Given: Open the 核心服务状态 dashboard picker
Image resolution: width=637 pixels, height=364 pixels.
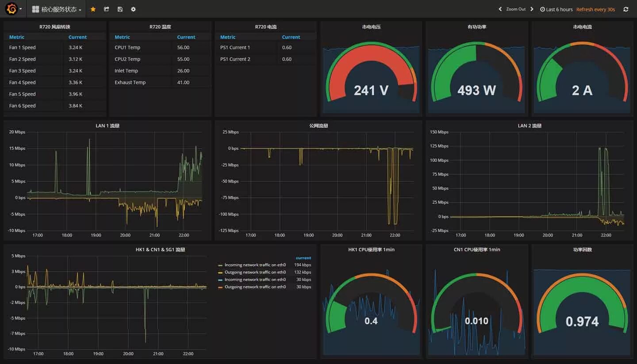Looking at the screenshot, I should tap(57, 9).
